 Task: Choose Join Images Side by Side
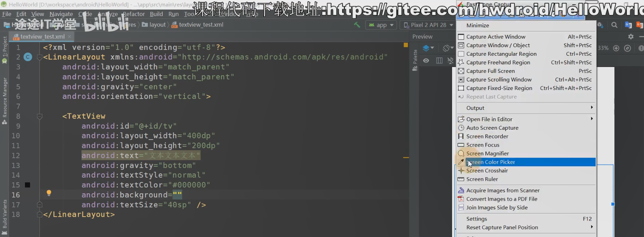(526, 207)
